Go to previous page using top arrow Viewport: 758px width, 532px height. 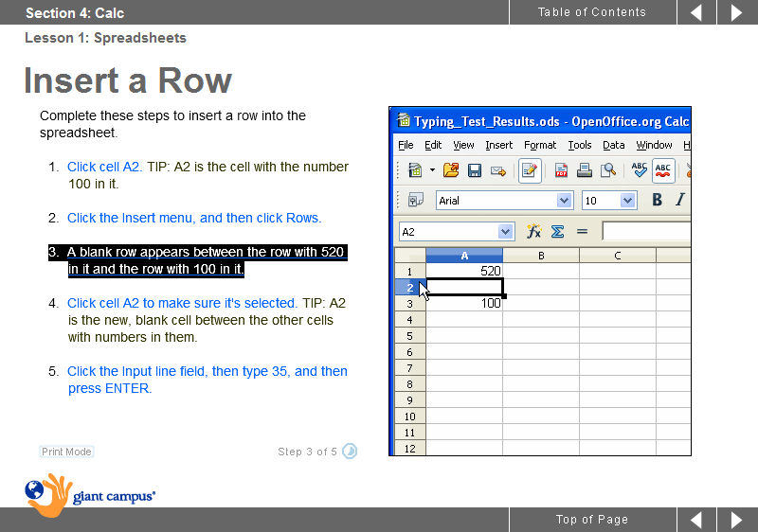pos(696,12)
